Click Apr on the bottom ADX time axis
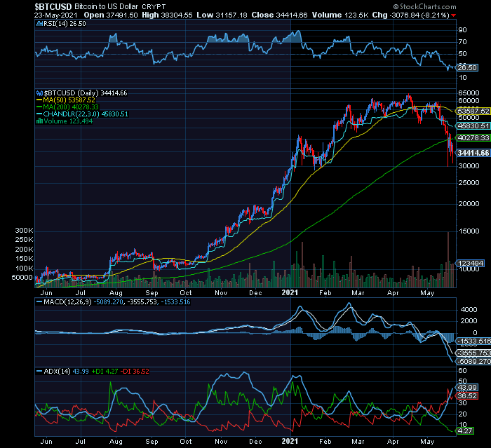 tap(393, 442)
